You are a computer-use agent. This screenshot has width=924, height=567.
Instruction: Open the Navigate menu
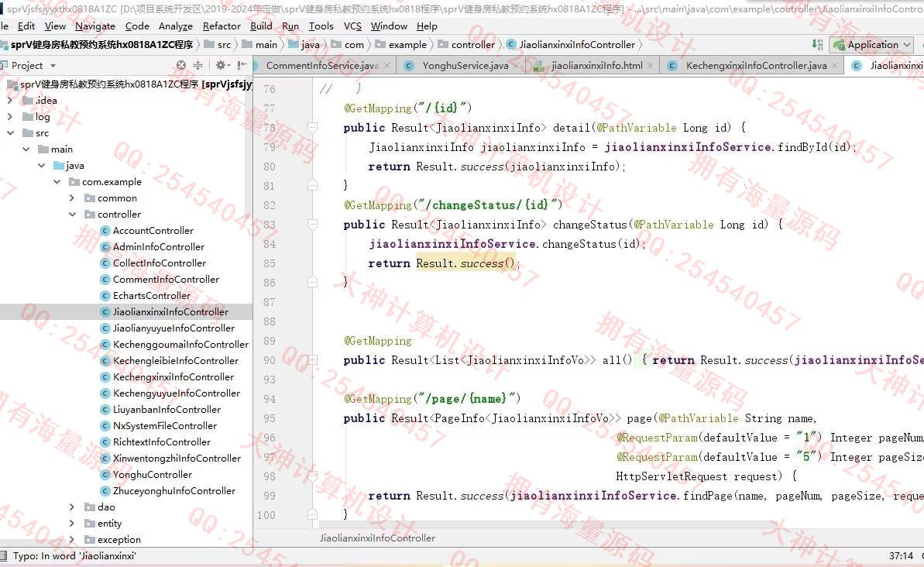tap(94, 26)
